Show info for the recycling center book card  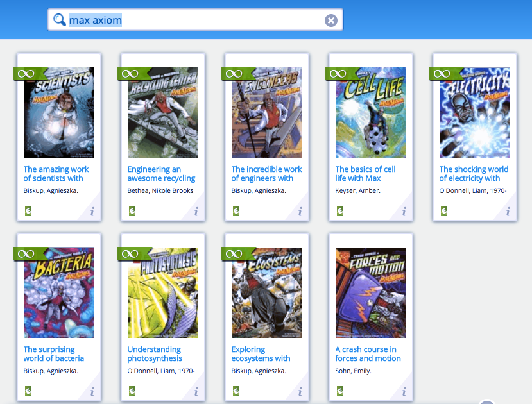196,212
